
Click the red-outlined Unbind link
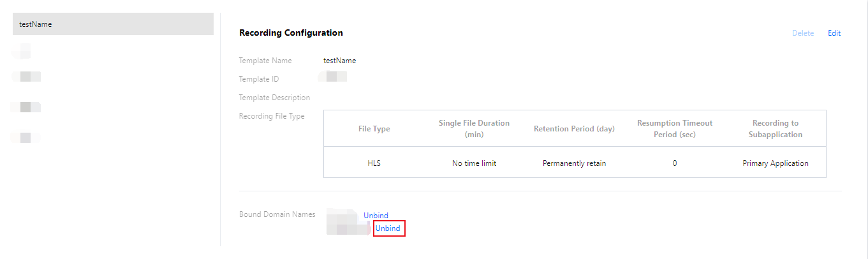tap(388, 228)
